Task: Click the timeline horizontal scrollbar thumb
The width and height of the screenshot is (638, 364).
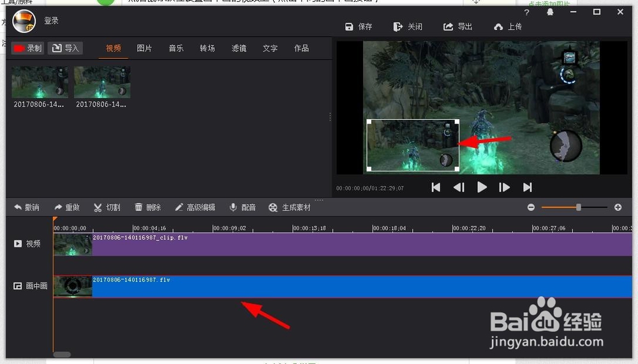Action: coord(62,354)
